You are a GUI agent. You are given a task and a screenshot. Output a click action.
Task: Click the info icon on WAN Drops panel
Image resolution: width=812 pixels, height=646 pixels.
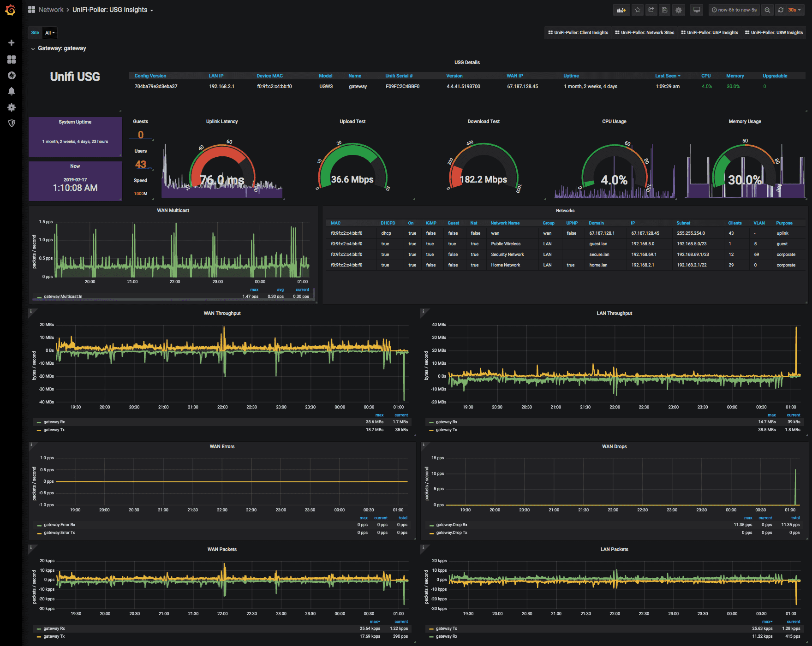point(423,444)
